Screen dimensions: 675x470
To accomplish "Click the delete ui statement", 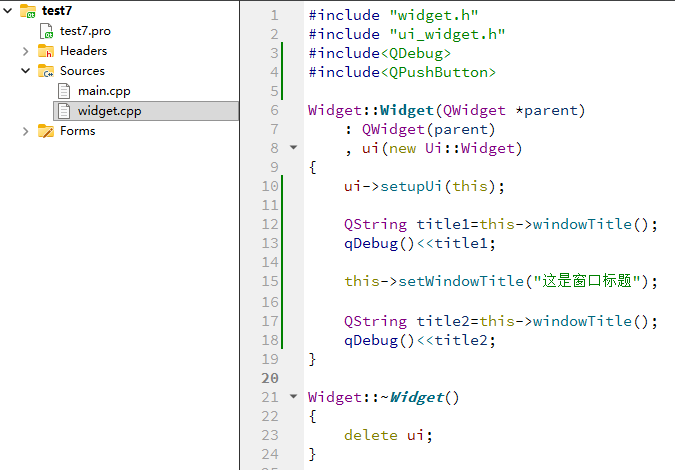I will click(x=388, y=435).
